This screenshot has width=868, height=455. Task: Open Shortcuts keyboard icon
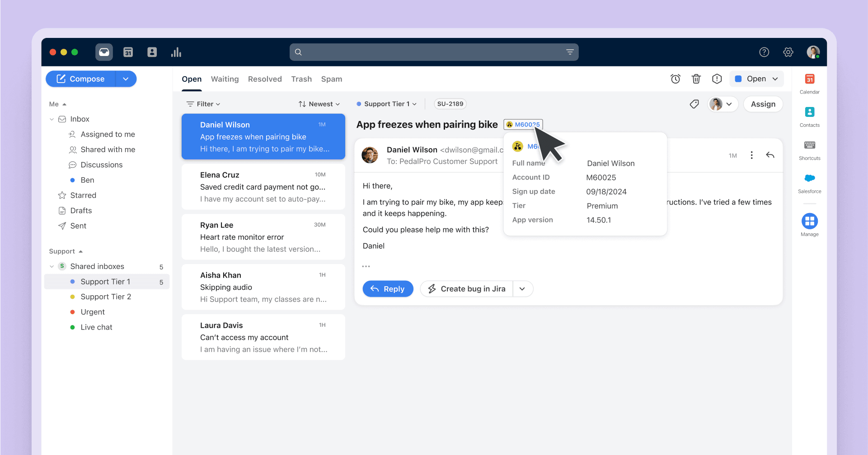tap(809, 150)
